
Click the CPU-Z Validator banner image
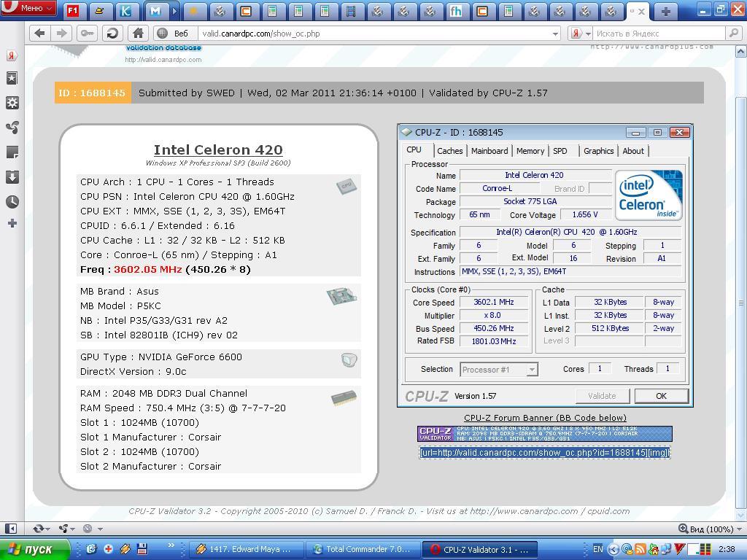coord(544,434)
